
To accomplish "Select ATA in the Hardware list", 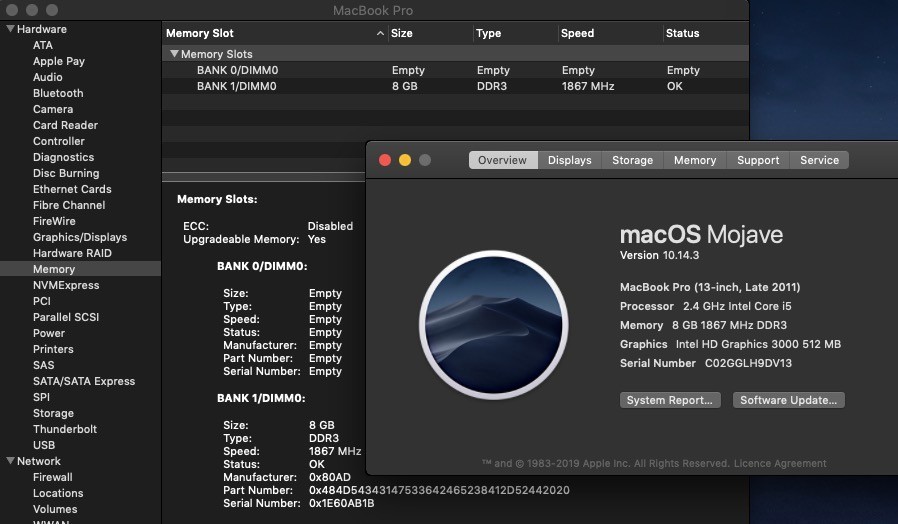I will [x=43, y=45].
